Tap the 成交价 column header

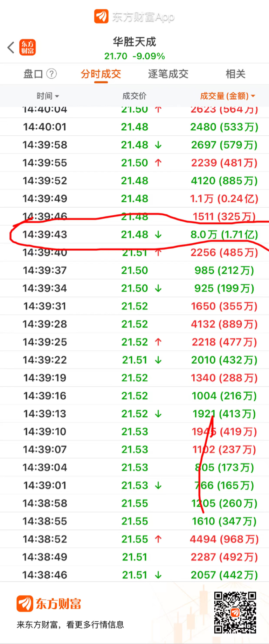pyautogui.click(x=134, y=96)
